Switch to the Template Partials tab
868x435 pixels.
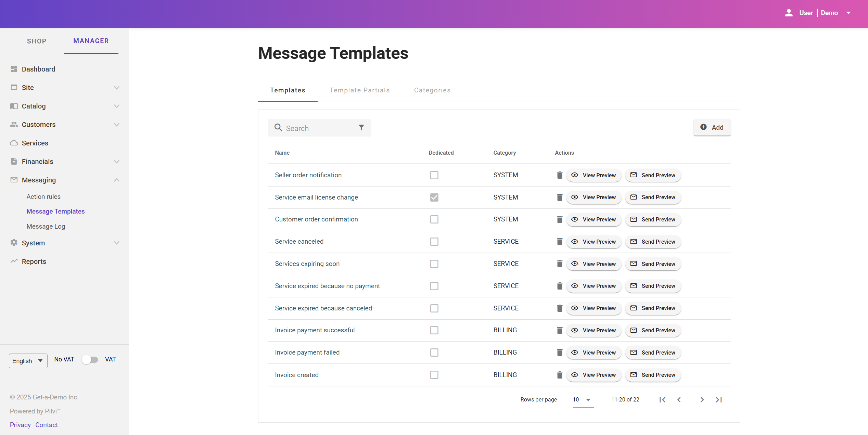[x=359, y=90]
